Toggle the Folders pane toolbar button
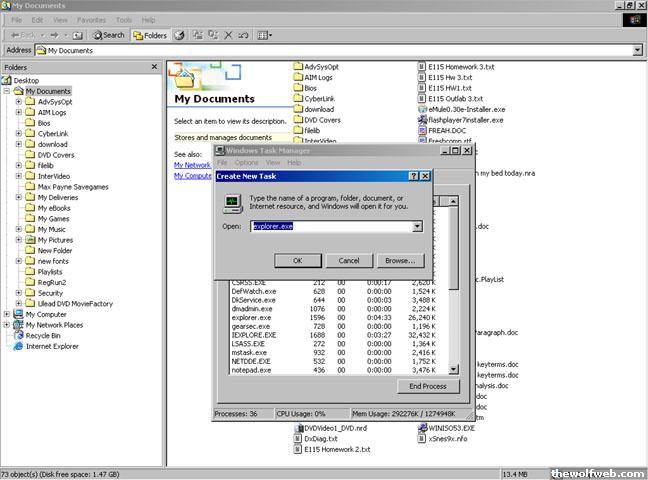 pyautogui.click(x=150, y=35)
